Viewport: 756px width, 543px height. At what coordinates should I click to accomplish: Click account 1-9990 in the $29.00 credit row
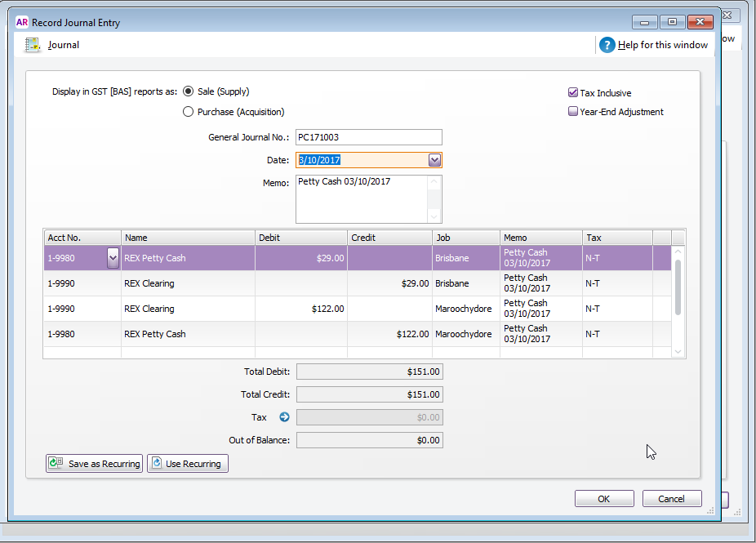coord(61,283)
